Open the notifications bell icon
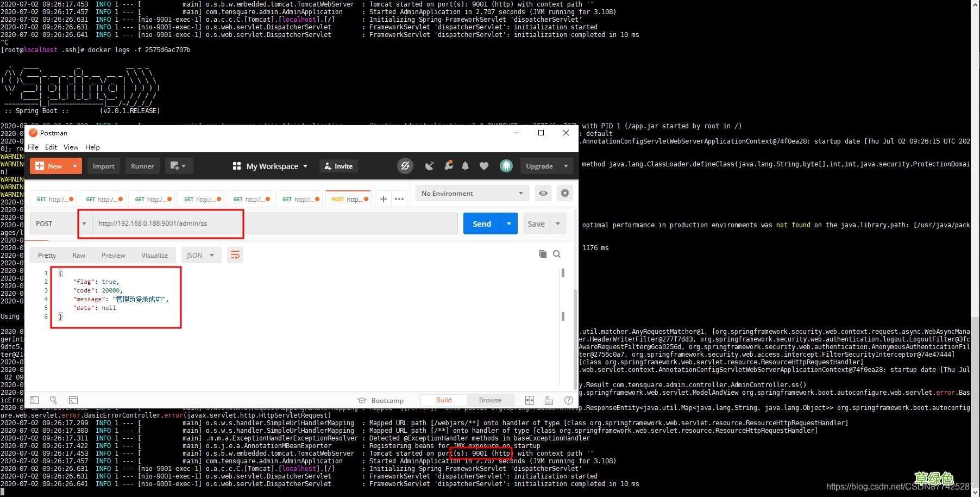The width and height of the screenshot is (980, 497). click(x=465, y=166)
